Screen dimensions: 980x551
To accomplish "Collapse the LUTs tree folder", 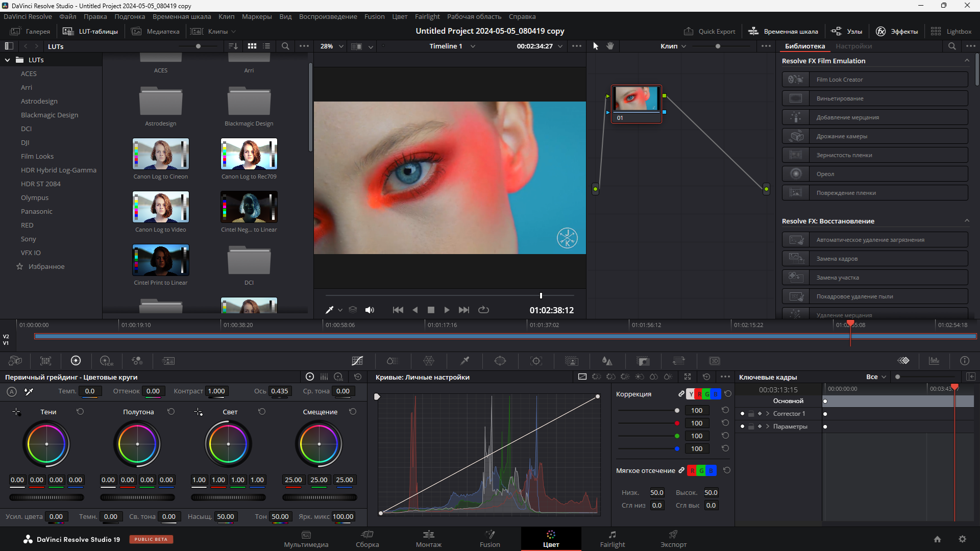I will pyautogui.click(x=8, y=60).
